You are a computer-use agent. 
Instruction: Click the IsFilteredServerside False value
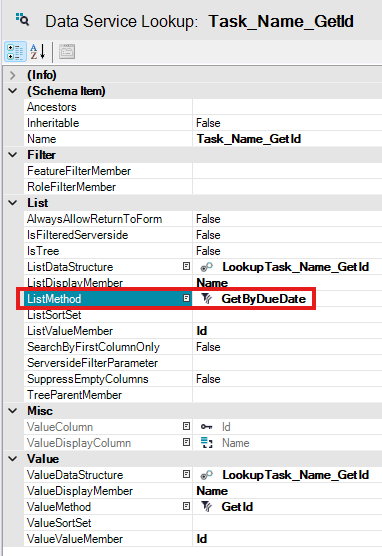(x=208, y=235)
